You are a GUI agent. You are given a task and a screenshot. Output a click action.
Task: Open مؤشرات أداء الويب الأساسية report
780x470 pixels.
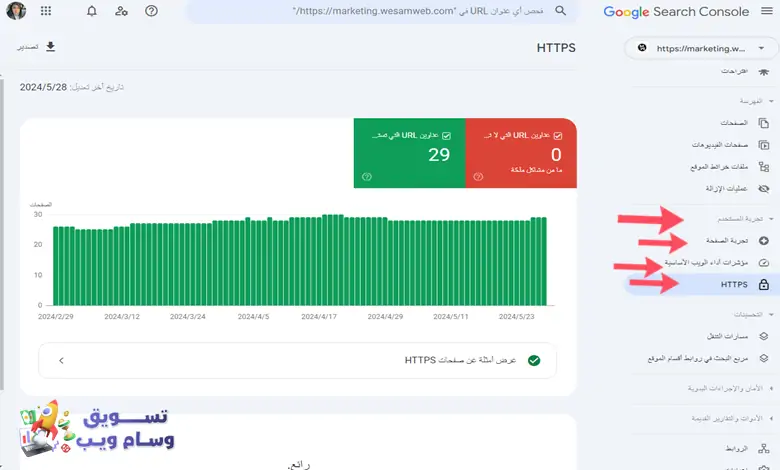click(x=706, y=263)
